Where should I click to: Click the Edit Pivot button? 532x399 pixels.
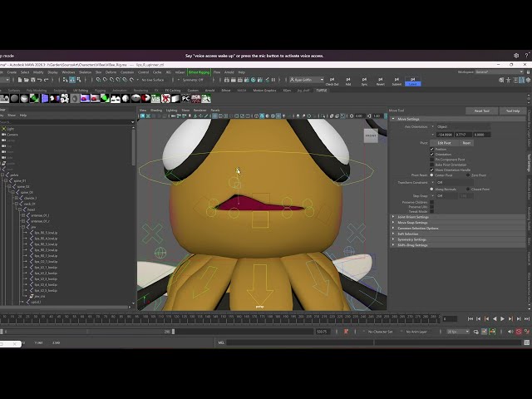tap(444, 143)
